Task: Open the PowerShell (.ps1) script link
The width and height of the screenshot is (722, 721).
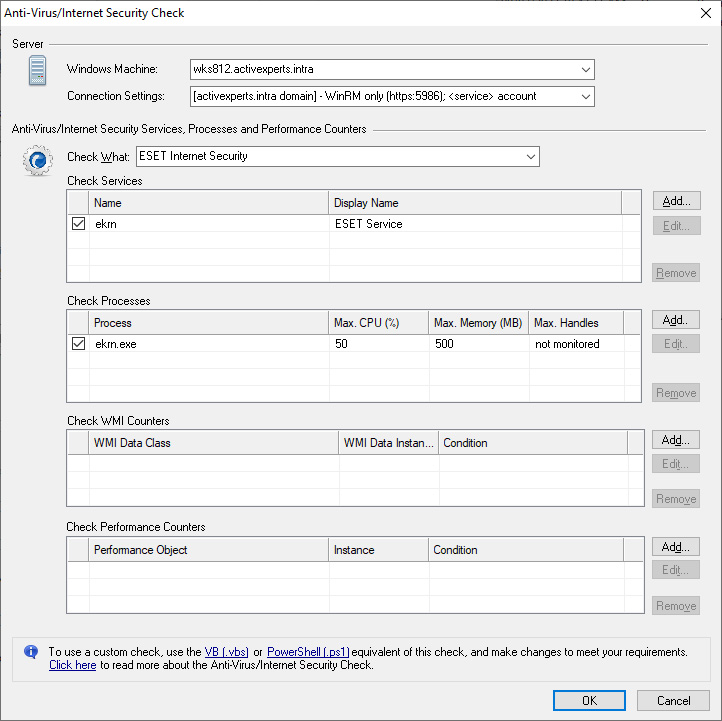Action: pos(308,652)
